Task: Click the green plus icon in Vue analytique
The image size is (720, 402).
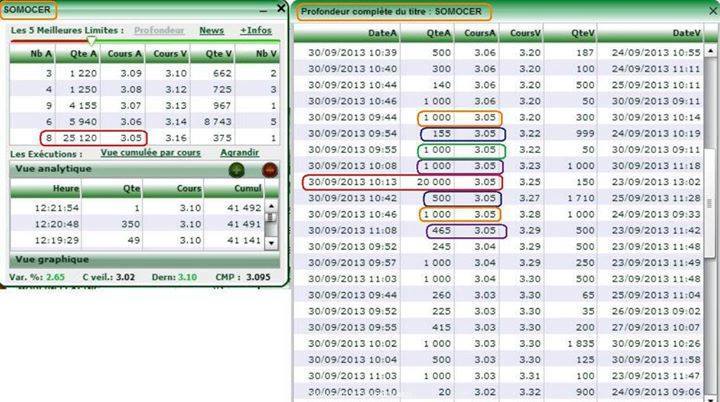Action: click(236, 170)
